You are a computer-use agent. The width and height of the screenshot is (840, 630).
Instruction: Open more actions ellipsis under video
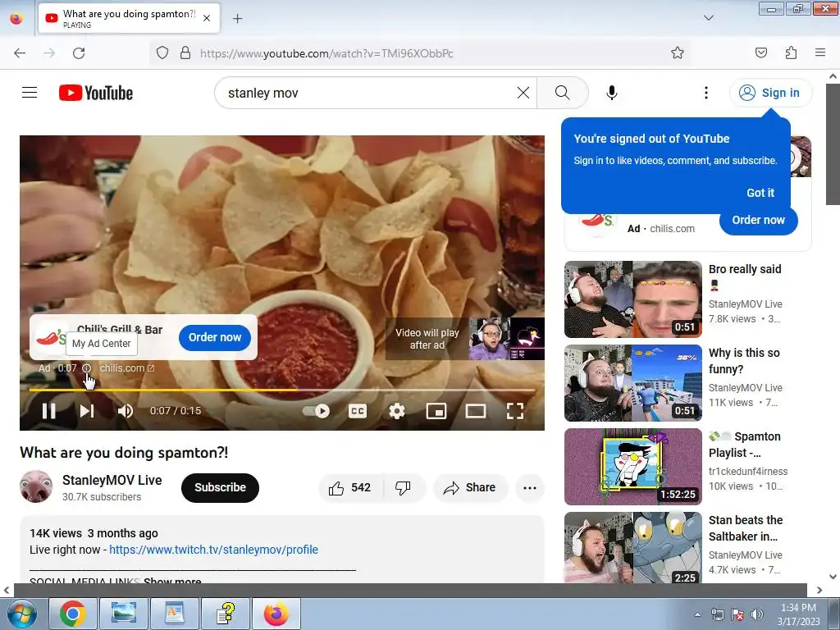tap(530, 488)
